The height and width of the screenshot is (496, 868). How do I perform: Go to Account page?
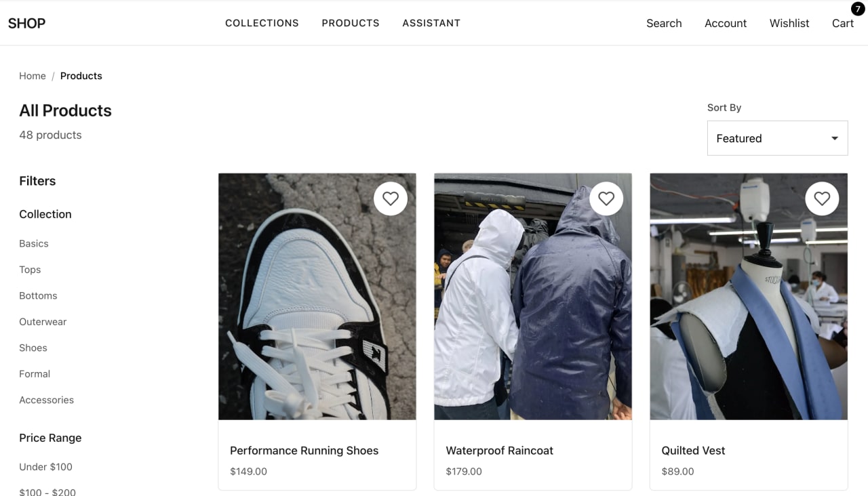[726, 23]
